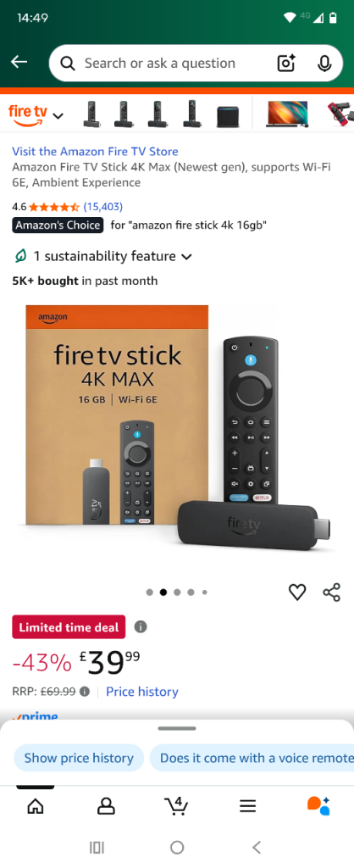Image resolution: width=354 pixels, height=868 pixels.
Task: Go to Home tab icon
Action: pyautogui.click(x=36, y=806)
